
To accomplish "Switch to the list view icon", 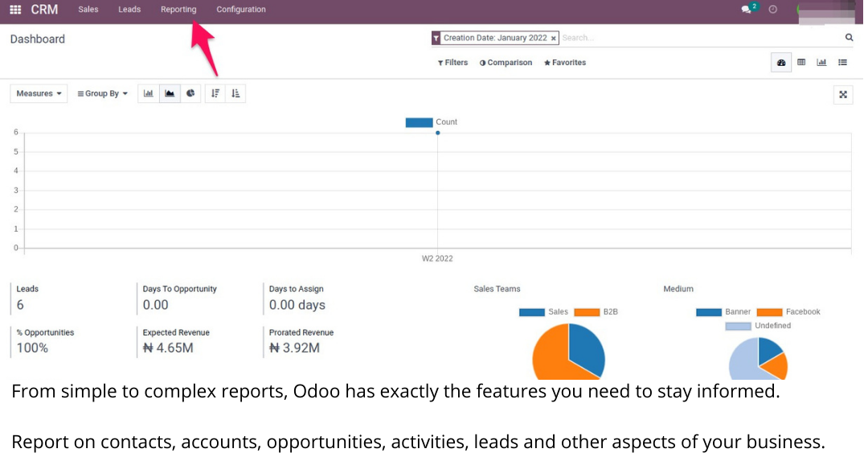I will 842,62.
